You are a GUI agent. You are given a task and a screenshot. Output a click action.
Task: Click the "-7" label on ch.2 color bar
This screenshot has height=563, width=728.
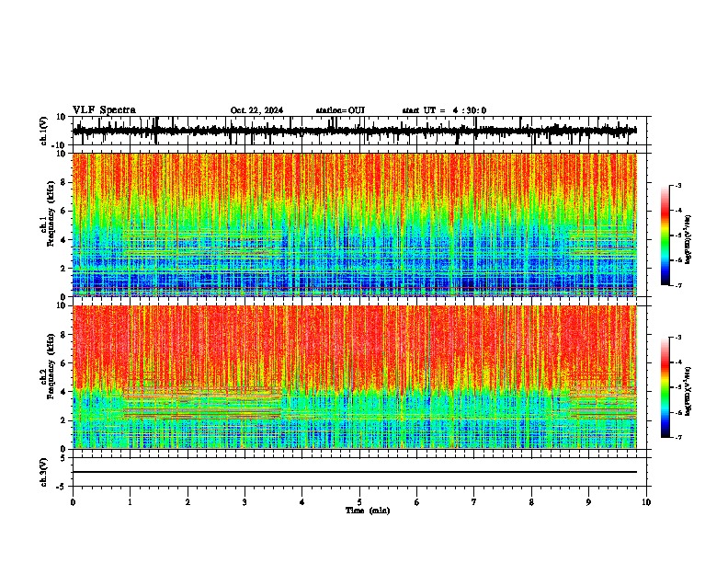[678, 438]
